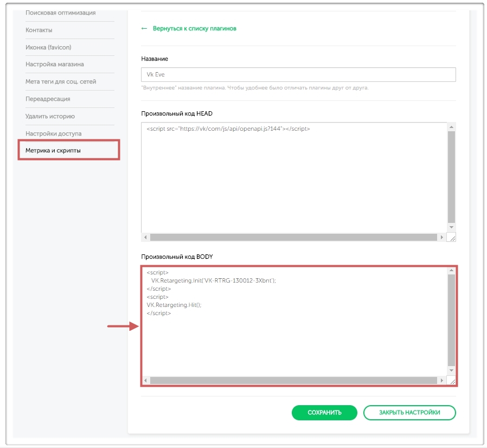Click inside the 'Произвольный код HEAD' text area
Screen dimensions: 487x448
click(x=293, y=179)
